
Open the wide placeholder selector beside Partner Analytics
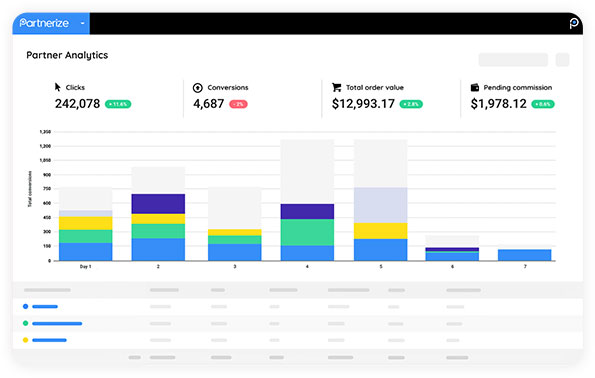513,60
